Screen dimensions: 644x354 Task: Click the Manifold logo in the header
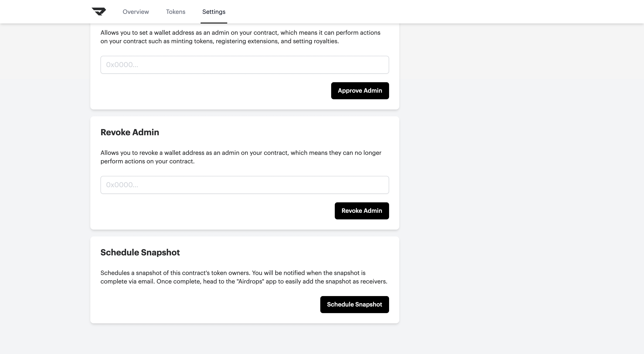click(99, 12)
